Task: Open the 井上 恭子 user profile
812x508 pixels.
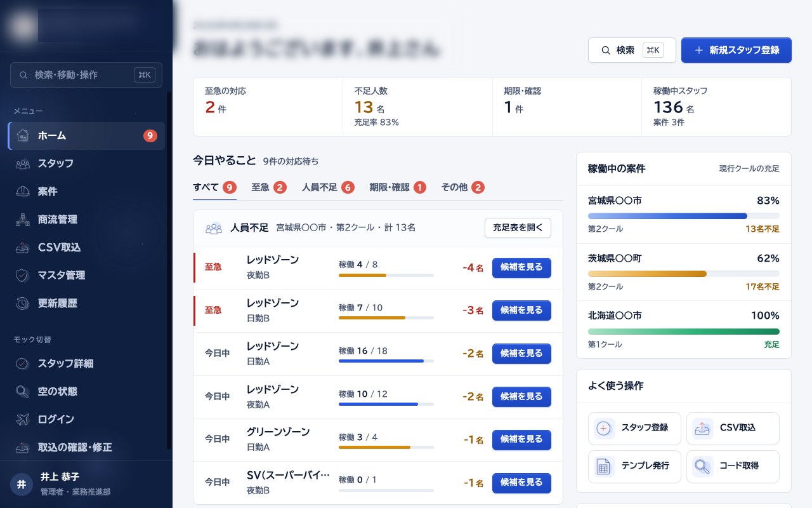Action: pos(86,484)
